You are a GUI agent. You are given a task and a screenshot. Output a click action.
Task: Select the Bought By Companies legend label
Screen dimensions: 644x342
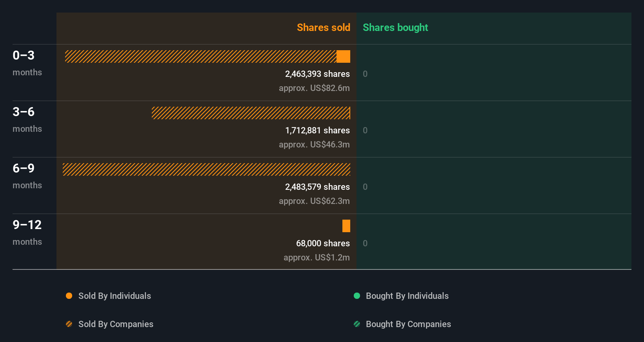pos(408,324)
